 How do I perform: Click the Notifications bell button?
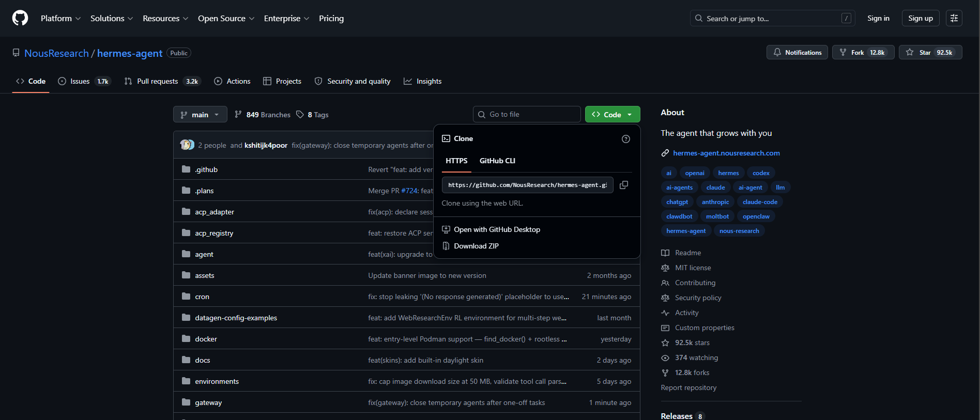pyautogui.click(x=797, y=53)
